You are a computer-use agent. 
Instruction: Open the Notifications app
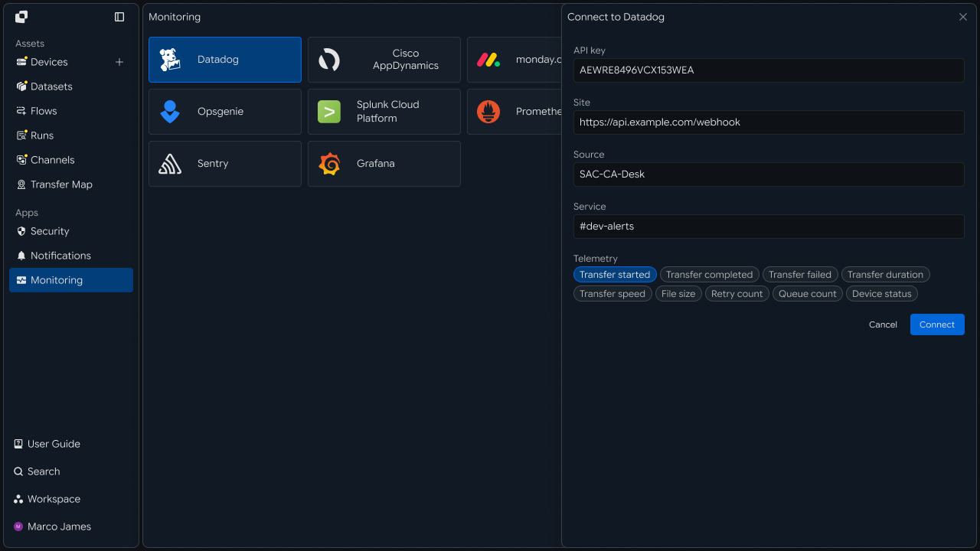click(60, 256)
